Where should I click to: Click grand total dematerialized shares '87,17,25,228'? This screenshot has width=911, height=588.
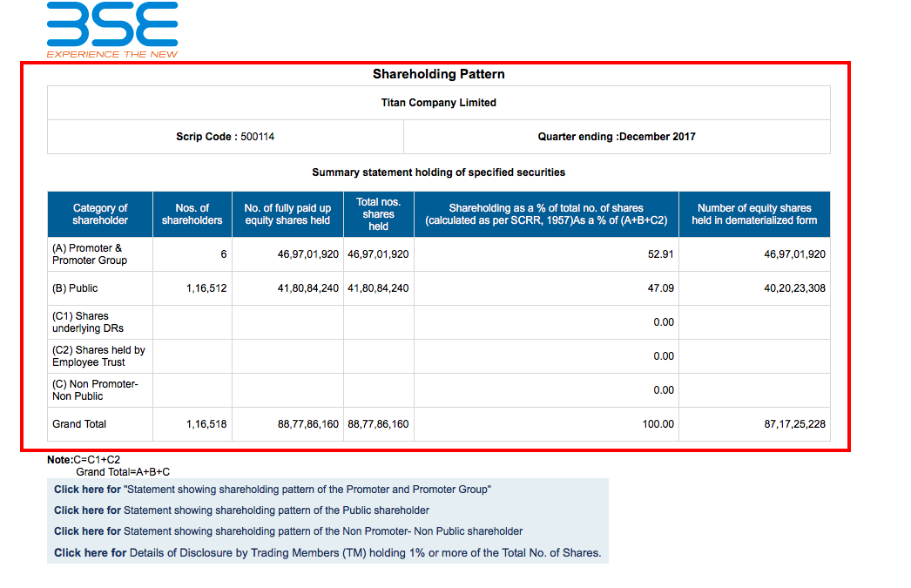[x=794, y=424]
